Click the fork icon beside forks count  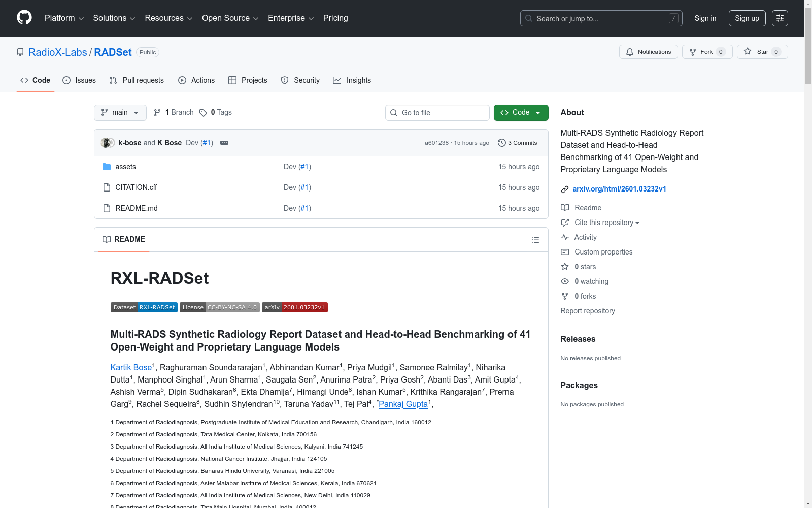565,296
